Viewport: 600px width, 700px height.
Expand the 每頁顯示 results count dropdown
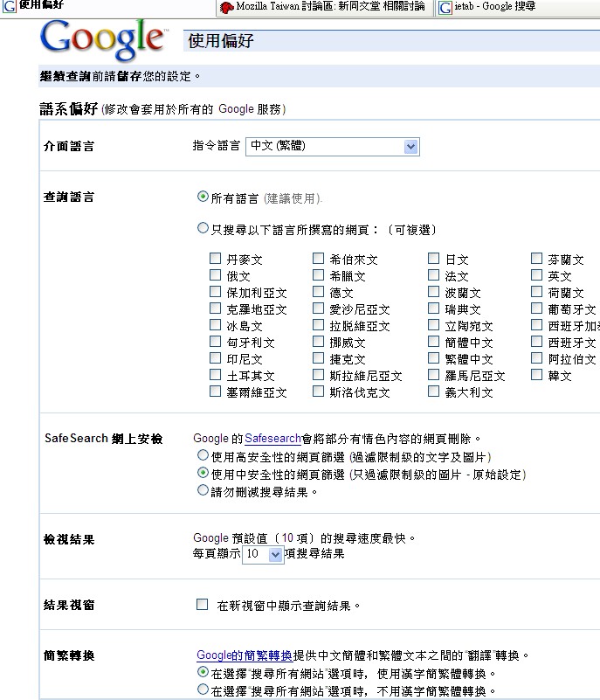(x=264, y=554)
